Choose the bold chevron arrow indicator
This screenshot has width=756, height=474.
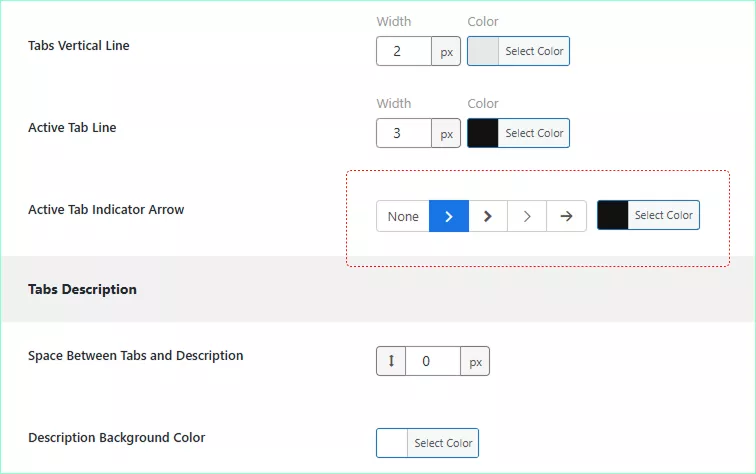(x=488, y=216)
